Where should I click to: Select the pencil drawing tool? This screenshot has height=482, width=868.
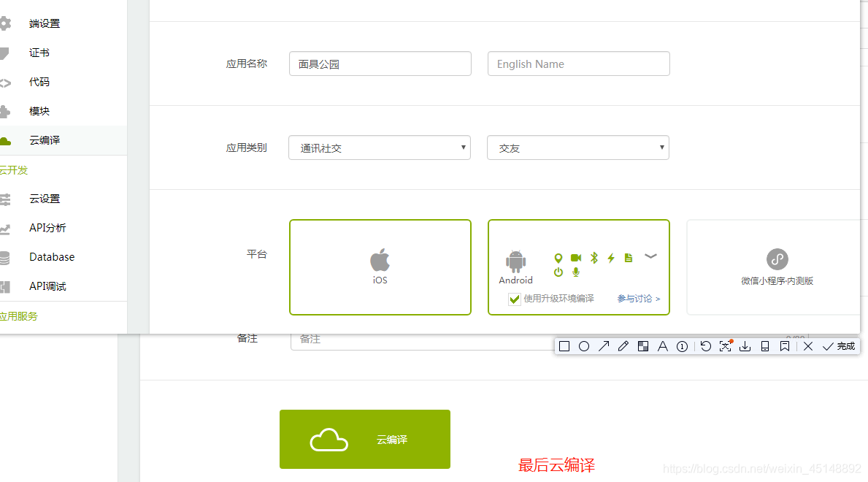[623, 346]
